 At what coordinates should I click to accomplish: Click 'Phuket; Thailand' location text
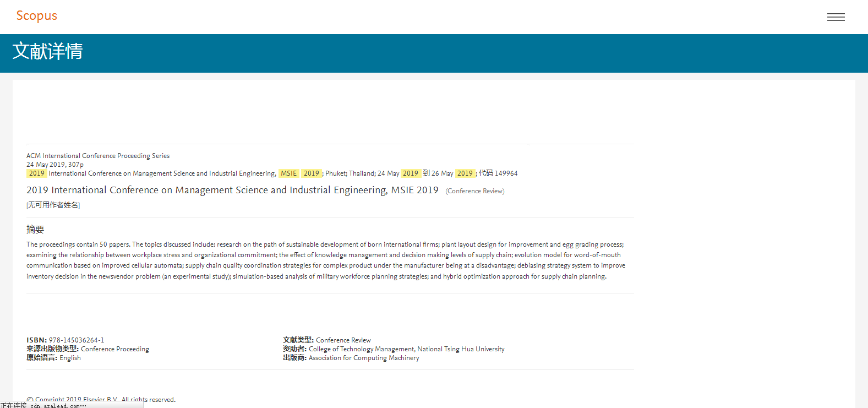350,173
